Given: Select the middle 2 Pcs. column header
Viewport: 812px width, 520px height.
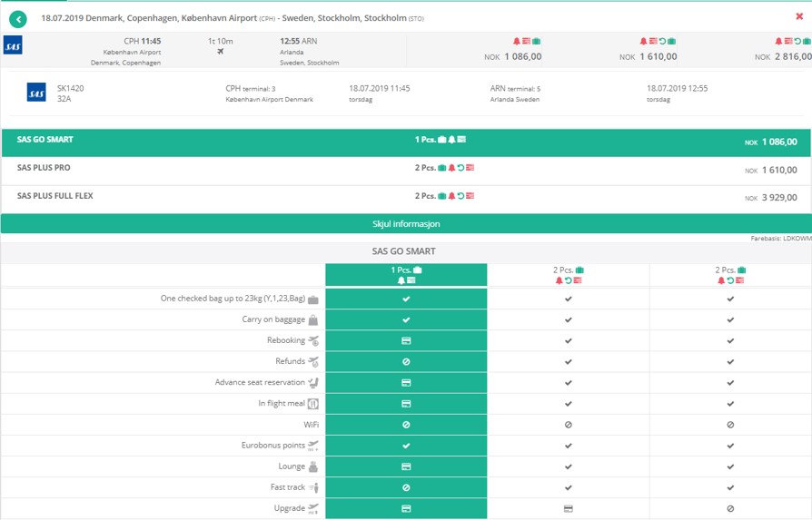Looking at the screenshot, I should 568,275.
